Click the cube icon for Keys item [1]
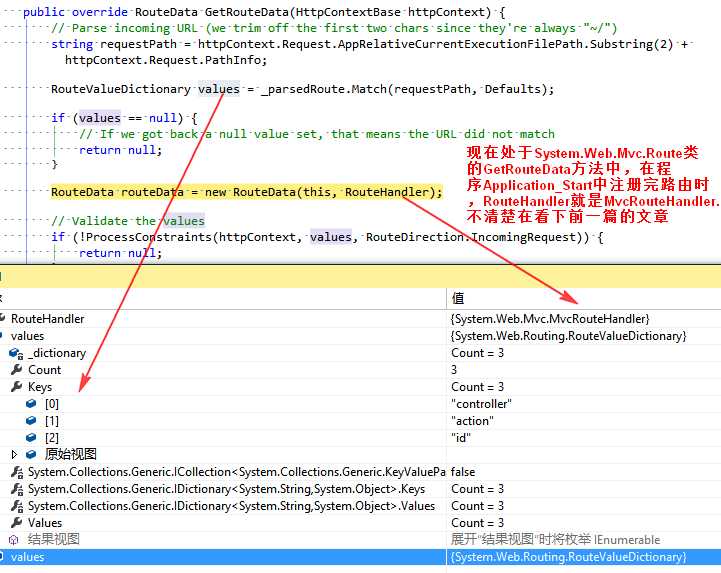This screenshot has width=721, height=573. pyautogui.click(x=31, y=421)
